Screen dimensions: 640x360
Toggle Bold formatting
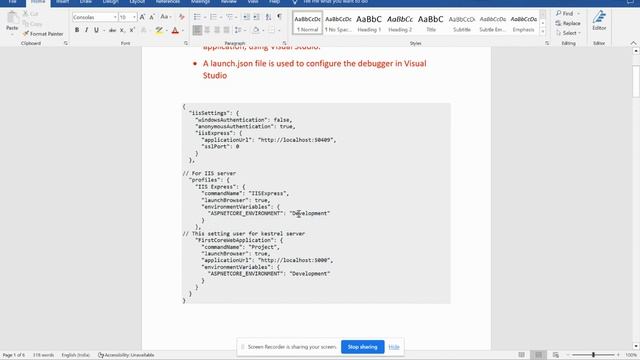pyautogui.click(x=77, y=30)
